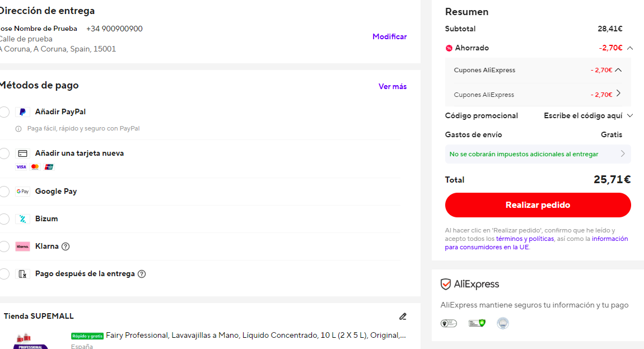
Task: Click the PayPal info icon
Action: coord(18,129)
